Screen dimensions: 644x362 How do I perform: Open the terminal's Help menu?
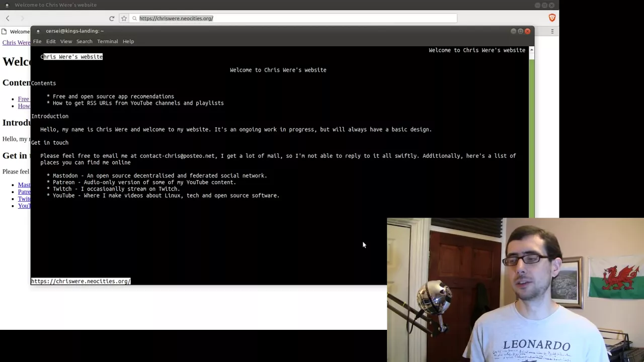coord(128,41)
